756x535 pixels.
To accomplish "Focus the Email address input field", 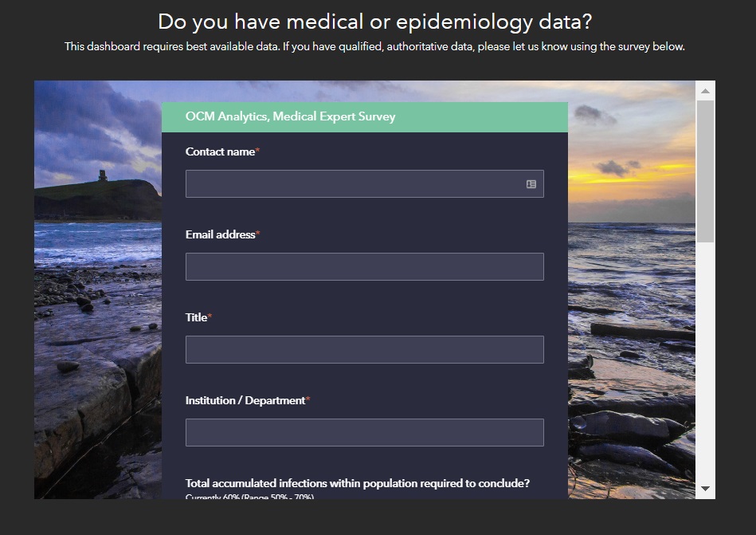I will pyautogui.click(x=365, y=267).
